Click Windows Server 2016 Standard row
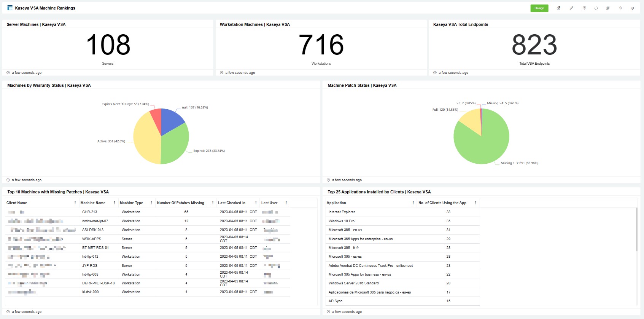Image resolution: width=644 pixels, height=319 pixels. pyautogui.click(x=402, y=283)
